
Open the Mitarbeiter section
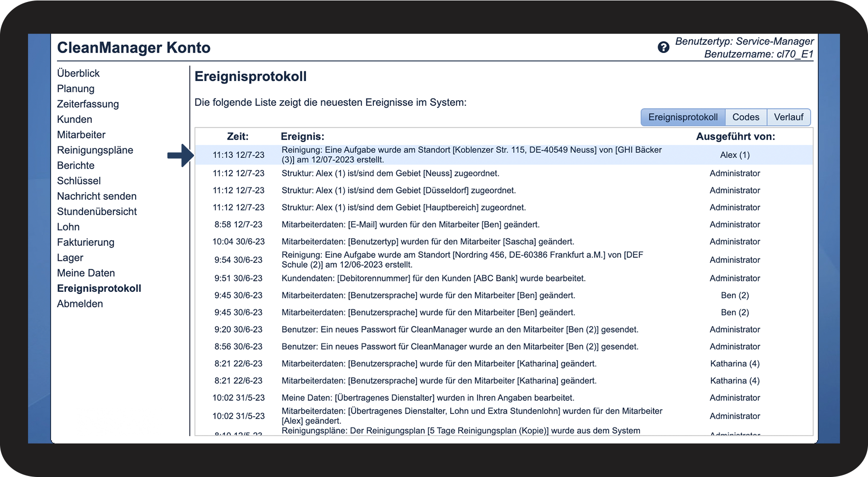coord(81,135)
